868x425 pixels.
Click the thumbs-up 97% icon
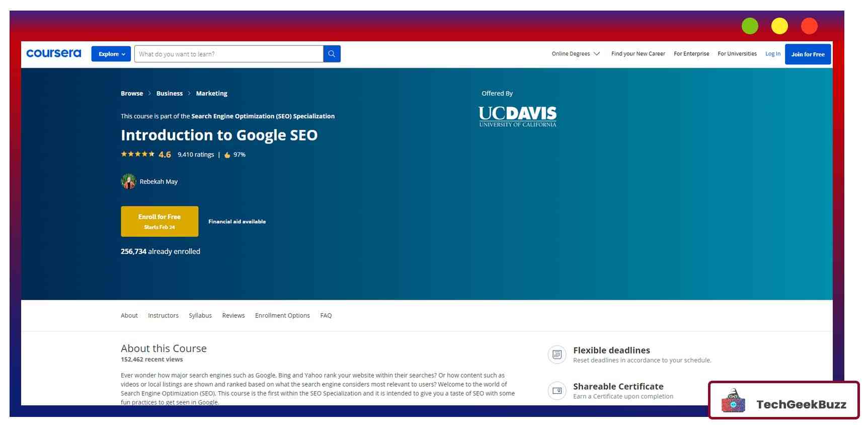coord(227,155)
